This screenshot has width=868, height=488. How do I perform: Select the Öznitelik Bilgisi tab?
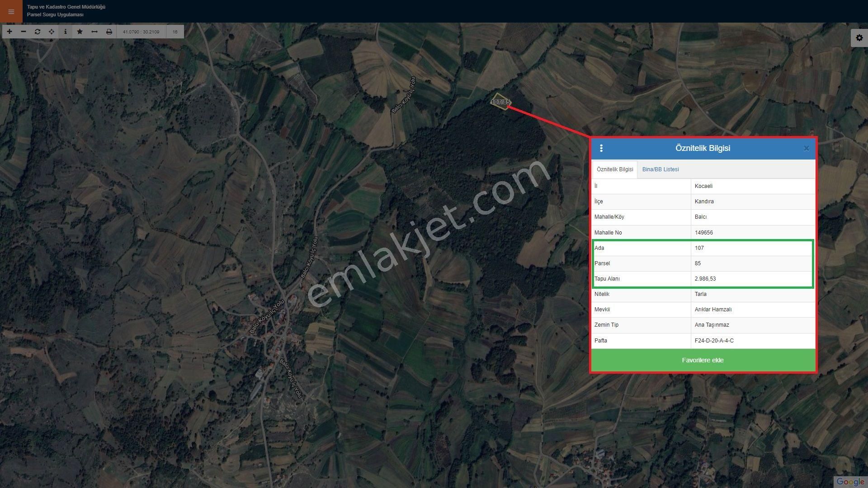[615, 169]
